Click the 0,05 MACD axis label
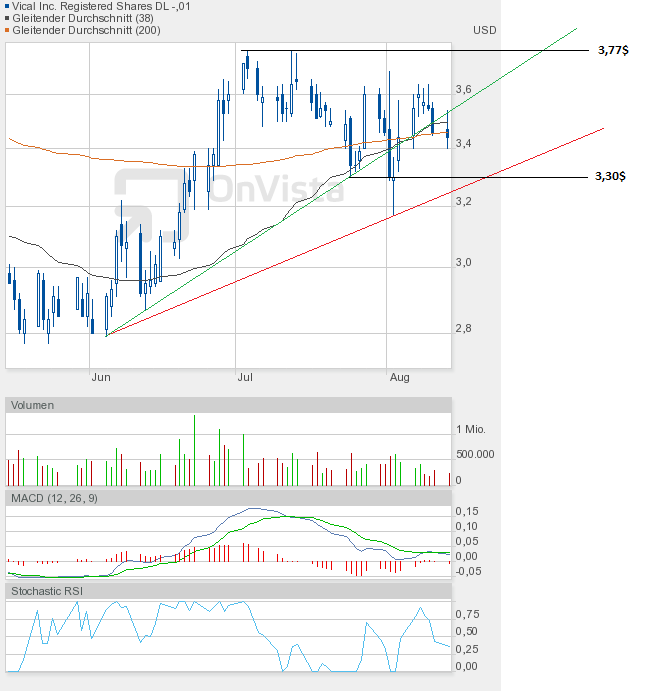 pyautogui.click(x=467, y=541)
